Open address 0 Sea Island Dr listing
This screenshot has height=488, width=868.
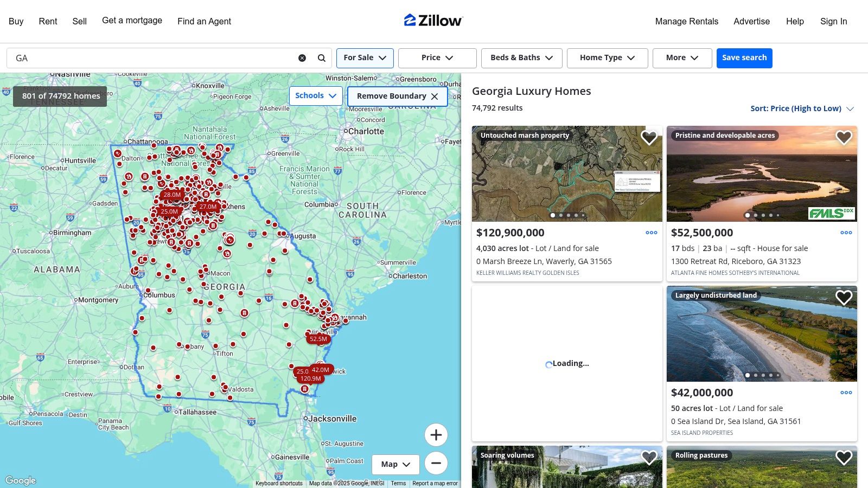pos(736,421)
